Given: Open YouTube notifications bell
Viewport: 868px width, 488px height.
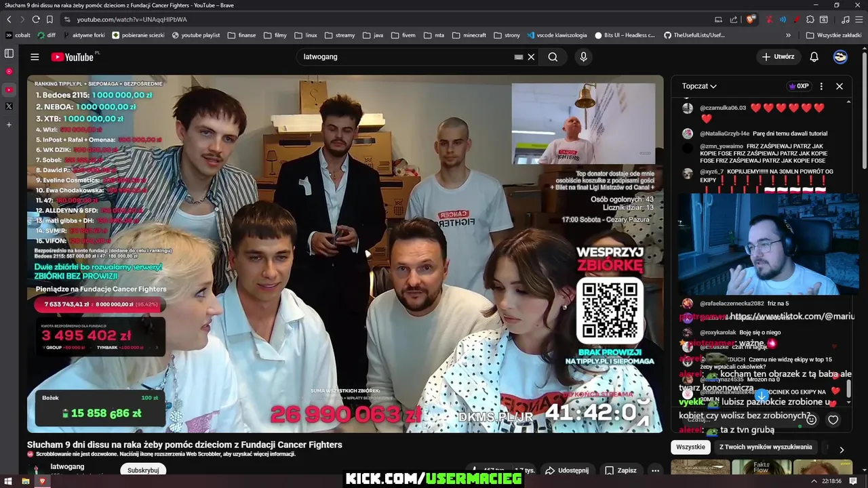Looking at the screenshot, I should (814, 57).
